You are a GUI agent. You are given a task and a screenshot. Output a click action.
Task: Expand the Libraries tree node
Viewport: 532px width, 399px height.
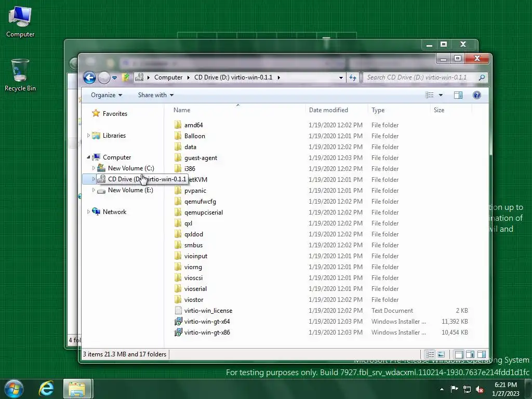(88, 136)
